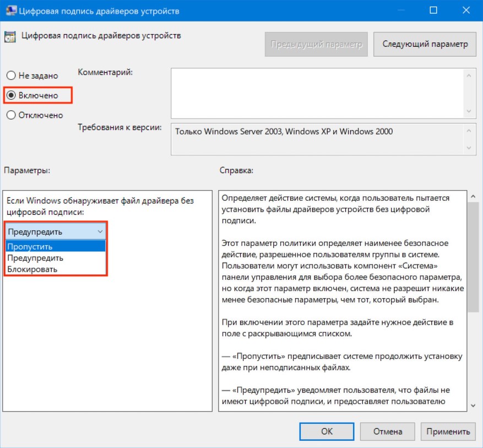Viewport: 483px width, 448px height.
Task: Select the 'Отключено' radio button
Action: [11, 115]
